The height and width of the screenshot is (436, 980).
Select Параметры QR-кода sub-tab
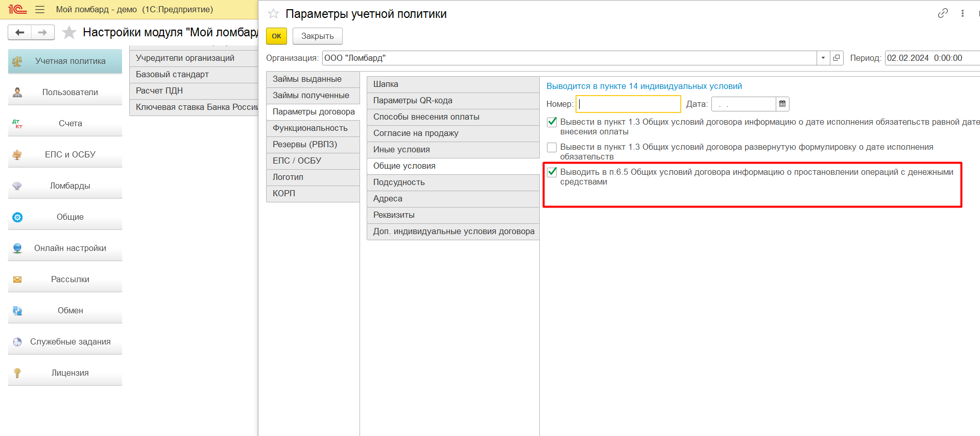tap(453, 101)
